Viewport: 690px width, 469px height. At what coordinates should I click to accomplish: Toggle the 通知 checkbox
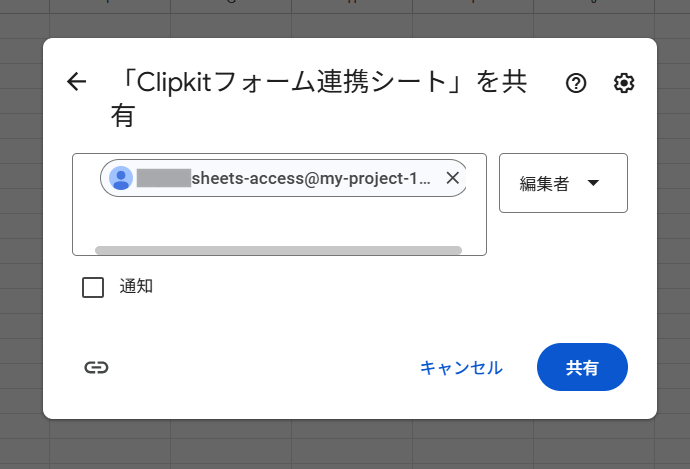click(93, 288)
